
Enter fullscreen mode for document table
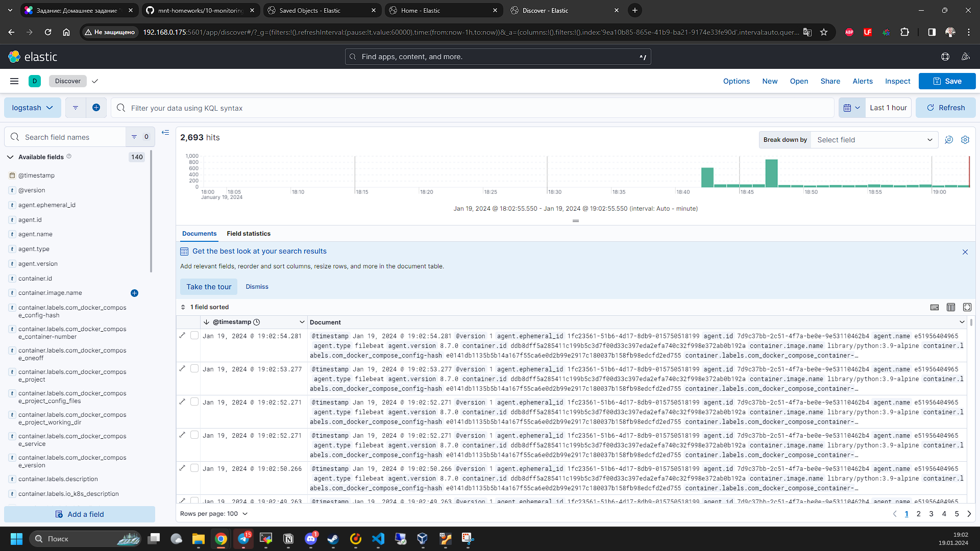point(967,307)
